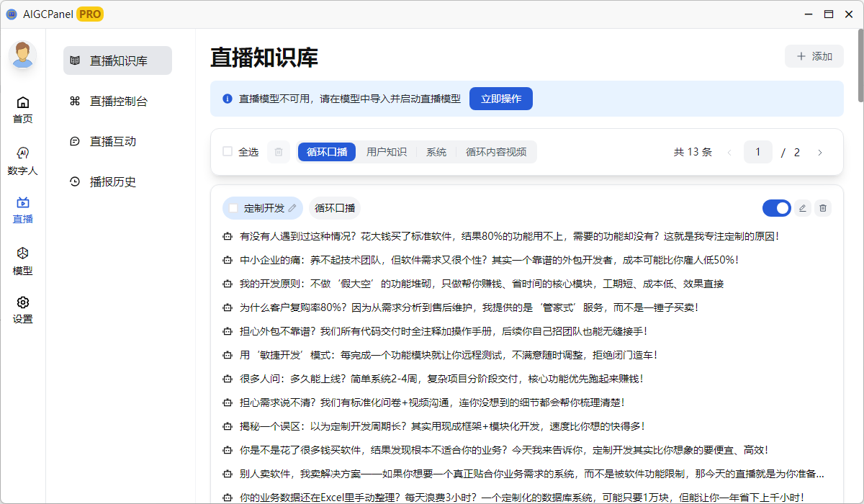Edit the 定制开发 card content
Image resolution: width=864 pixels, height=504 pixels.
pos(803,208)
